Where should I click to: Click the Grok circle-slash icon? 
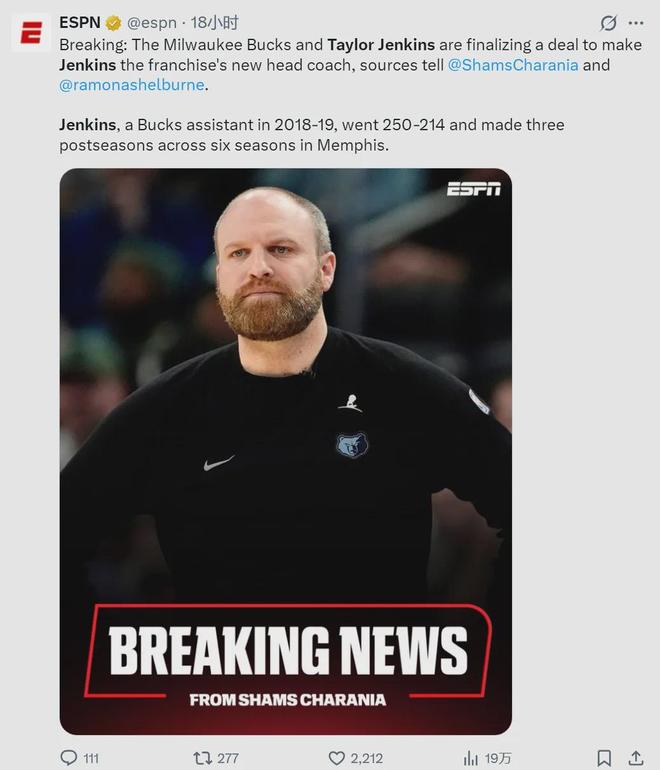coord(608,23)
